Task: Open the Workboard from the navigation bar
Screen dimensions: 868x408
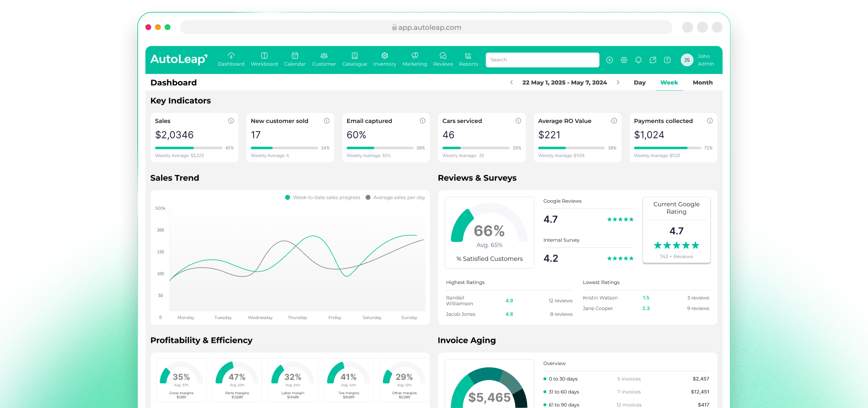Action: 264,59
